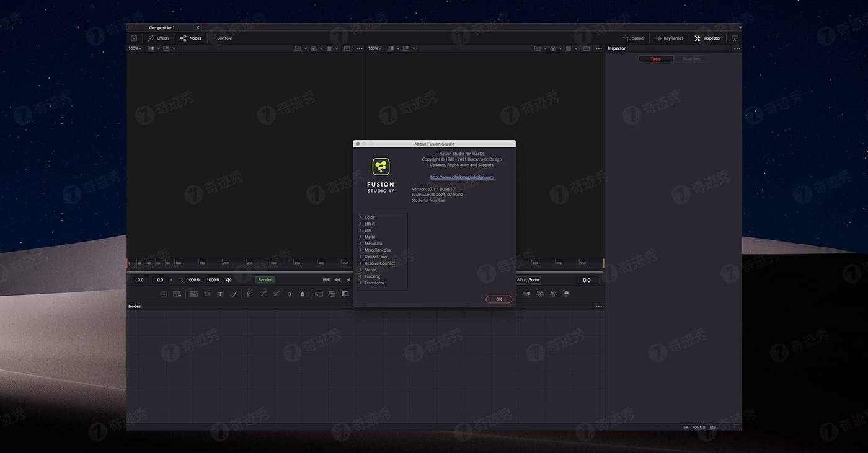Toggle the Spline editor panel
This screenshot has height=453, width=868.
point(633,38)
